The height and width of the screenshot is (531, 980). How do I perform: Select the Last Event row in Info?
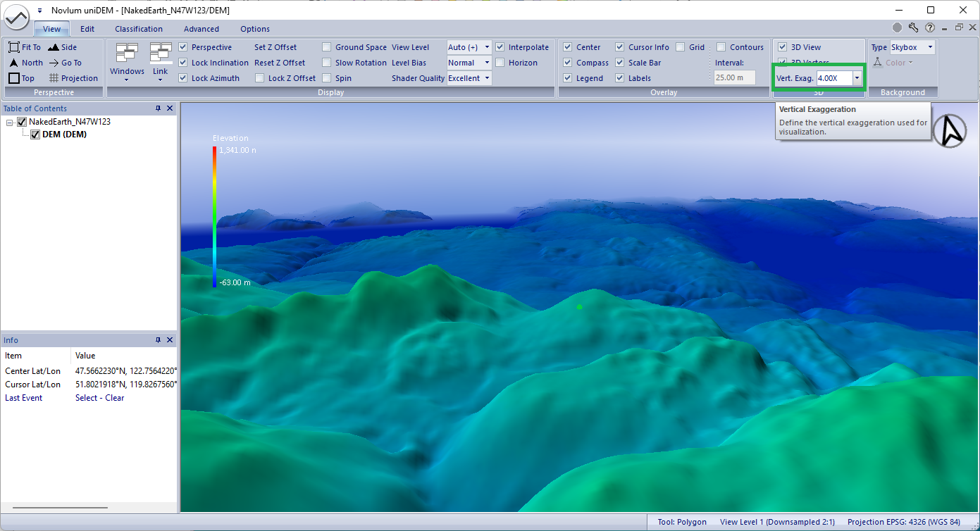[89, 398]
